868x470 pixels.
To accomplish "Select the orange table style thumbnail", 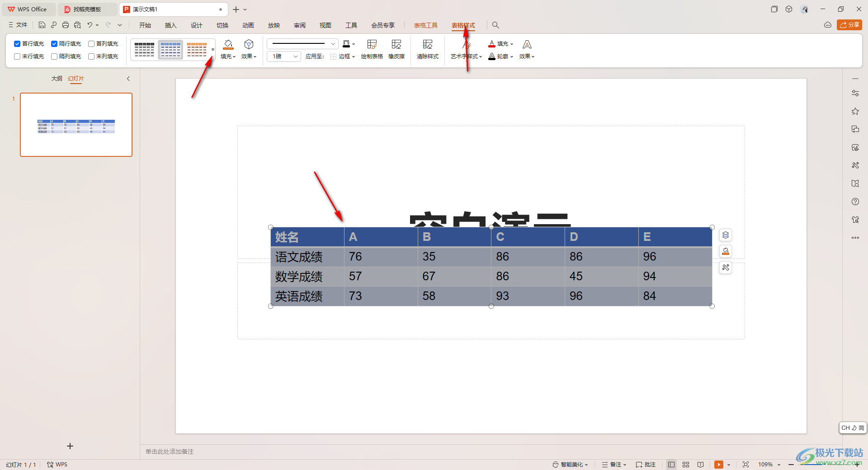I will 197,50.
